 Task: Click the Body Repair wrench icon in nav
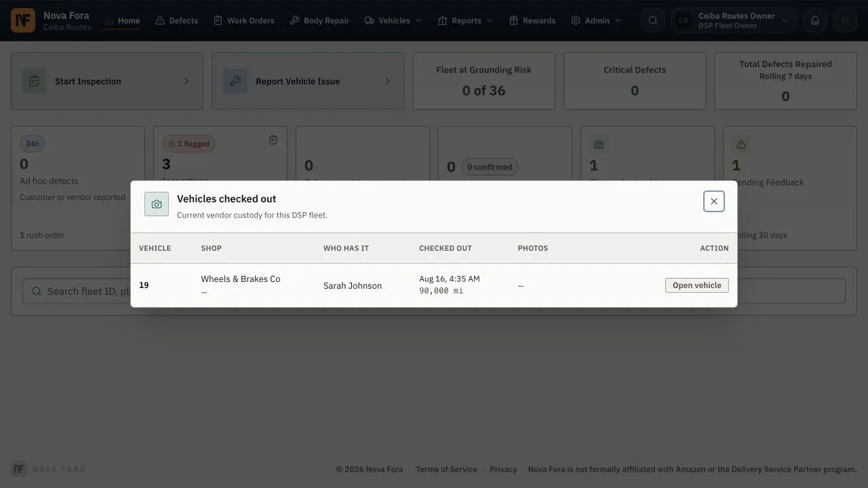[294, 20]
